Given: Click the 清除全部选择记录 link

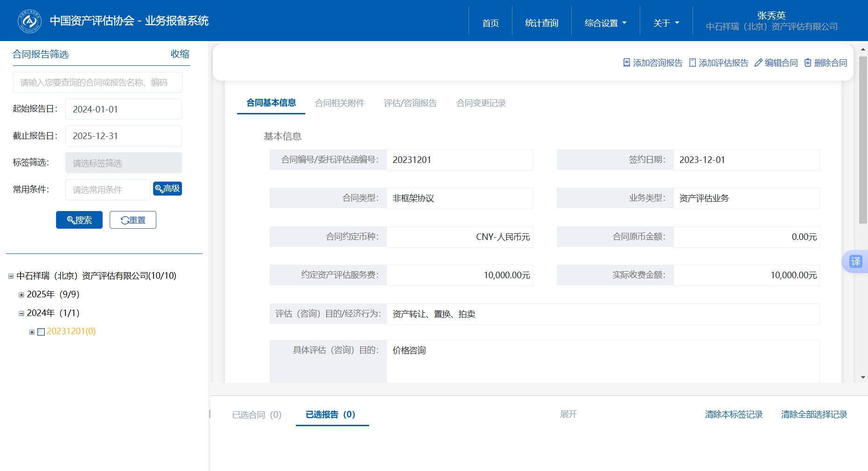Looking at the screenshot, I should [x=814, y=415].
